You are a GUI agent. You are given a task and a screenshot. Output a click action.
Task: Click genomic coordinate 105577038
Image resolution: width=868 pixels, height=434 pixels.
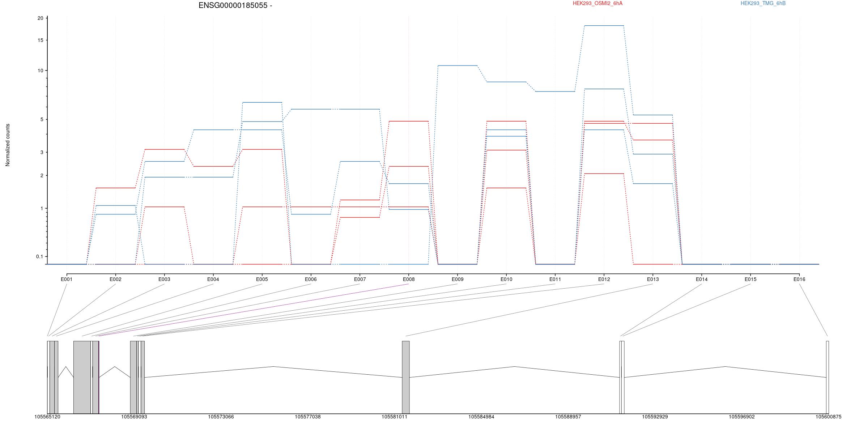coord(308,417)
